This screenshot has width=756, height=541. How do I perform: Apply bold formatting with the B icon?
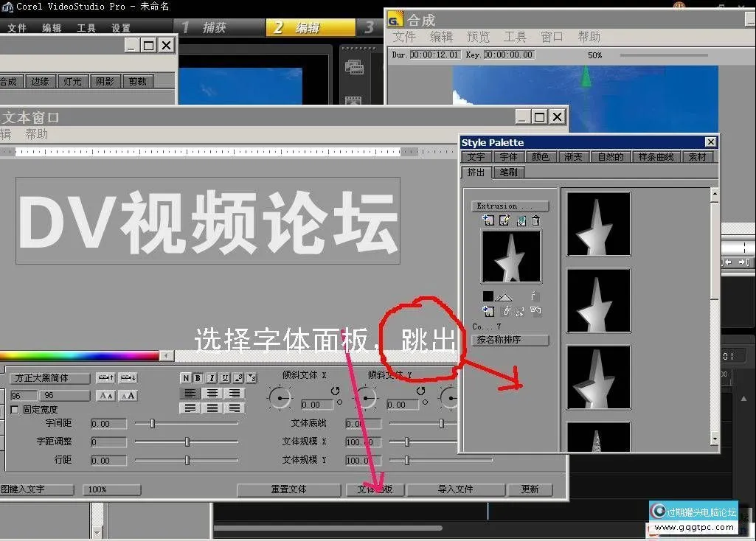click(196, 377)
